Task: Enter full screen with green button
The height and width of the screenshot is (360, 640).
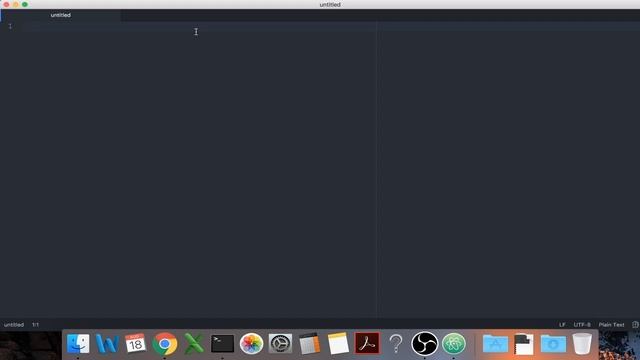Action: click(25, 4)
